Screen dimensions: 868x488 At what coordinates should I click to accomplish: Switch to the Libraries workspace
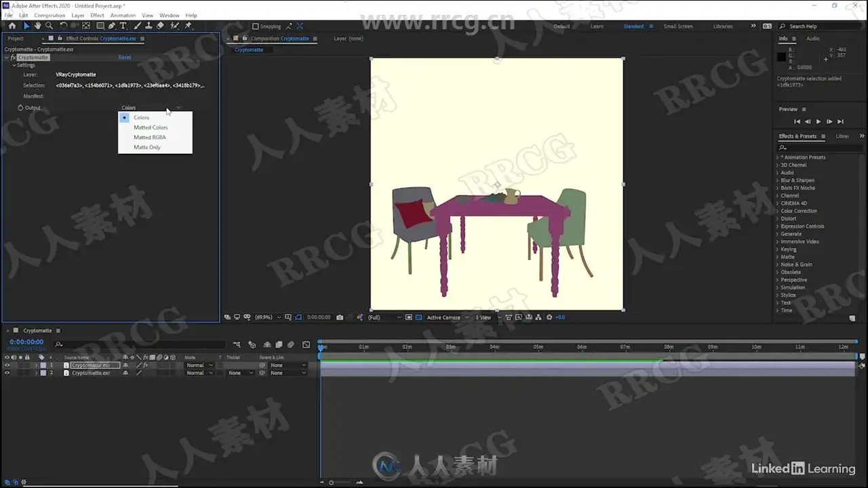(723, 26)
